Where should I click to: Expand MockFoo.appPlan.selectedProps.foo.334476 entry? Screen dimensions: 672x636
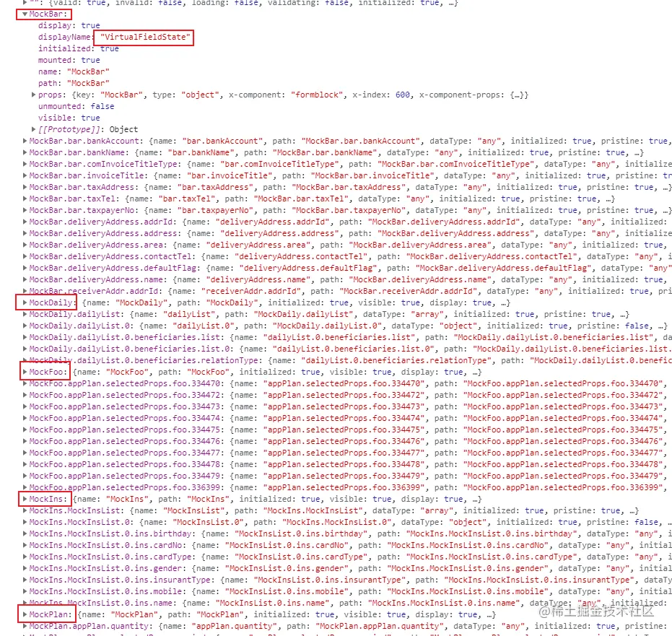point(25,441)
